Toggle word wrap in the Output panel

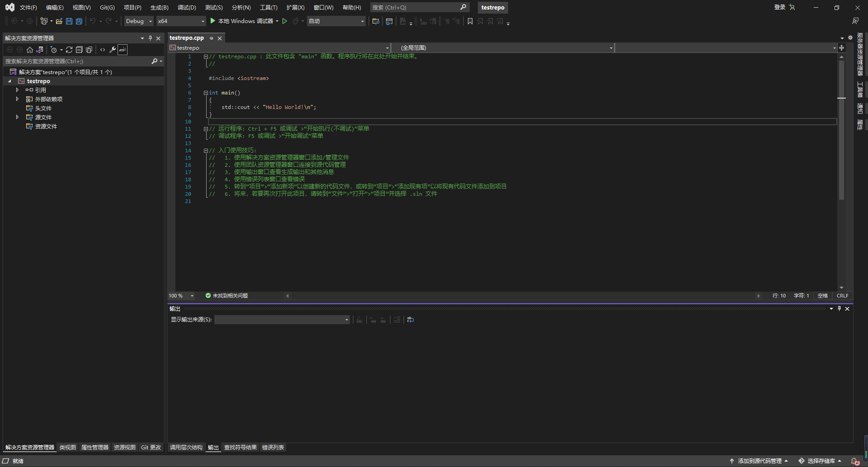[x=410, y=320]
